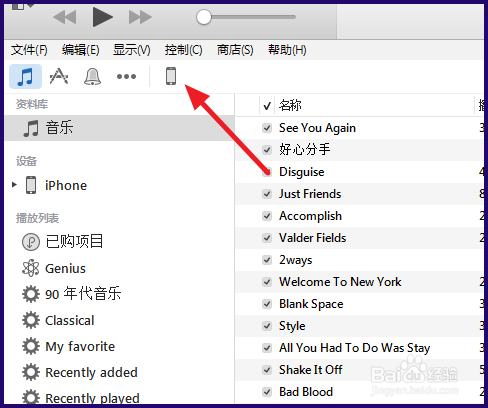Click the fast-forward next track button
Image resolution: width=488 pixels, height=408 pixels.
140,17
